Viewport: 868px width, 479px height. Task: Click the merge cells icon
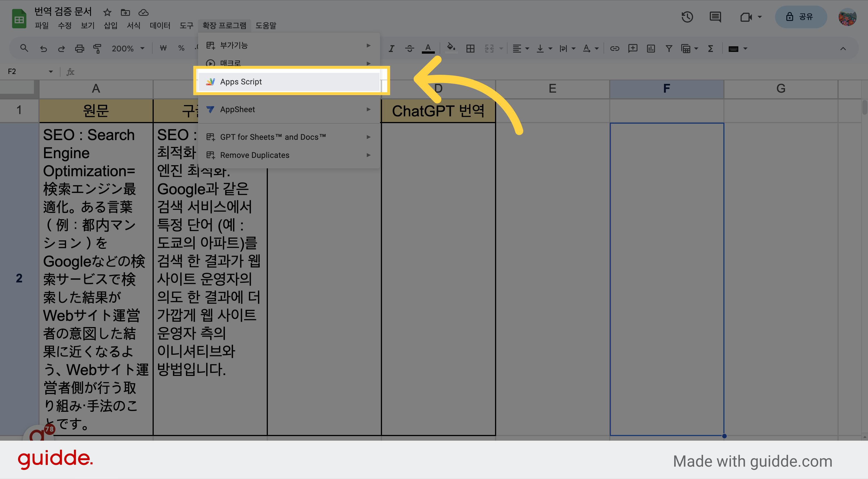click(489, 49)
